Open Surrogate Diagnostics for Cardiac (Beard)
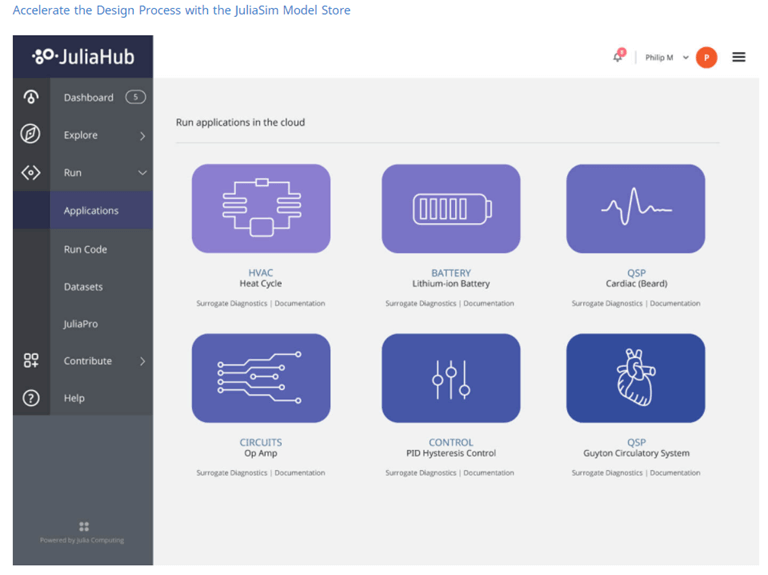Image resolution: width=768 pixels, height=575 pixels. coord(607,303)
